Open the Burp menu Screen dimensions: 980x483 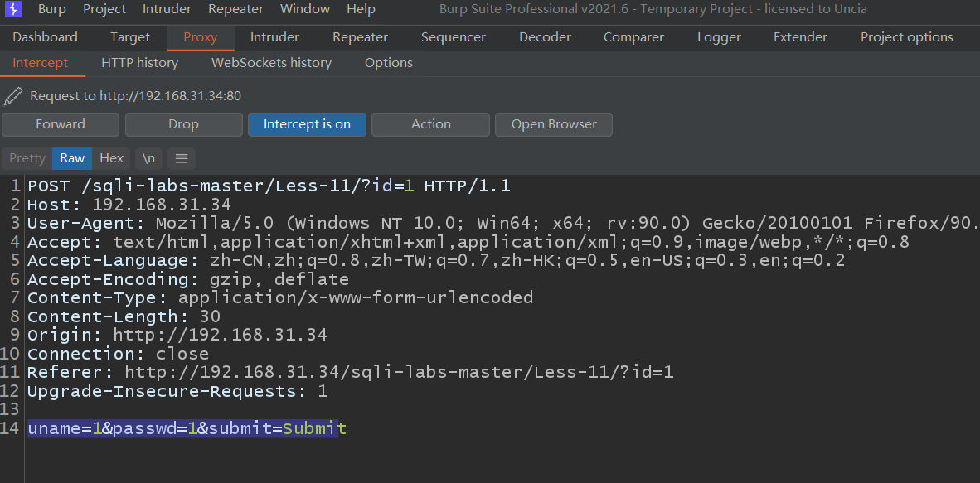(52, 9)
